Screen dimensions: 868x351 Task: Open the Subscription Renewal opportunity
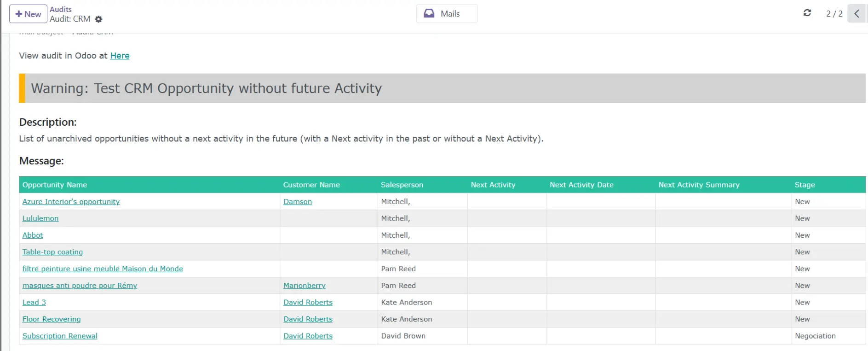tap(60, 336)
